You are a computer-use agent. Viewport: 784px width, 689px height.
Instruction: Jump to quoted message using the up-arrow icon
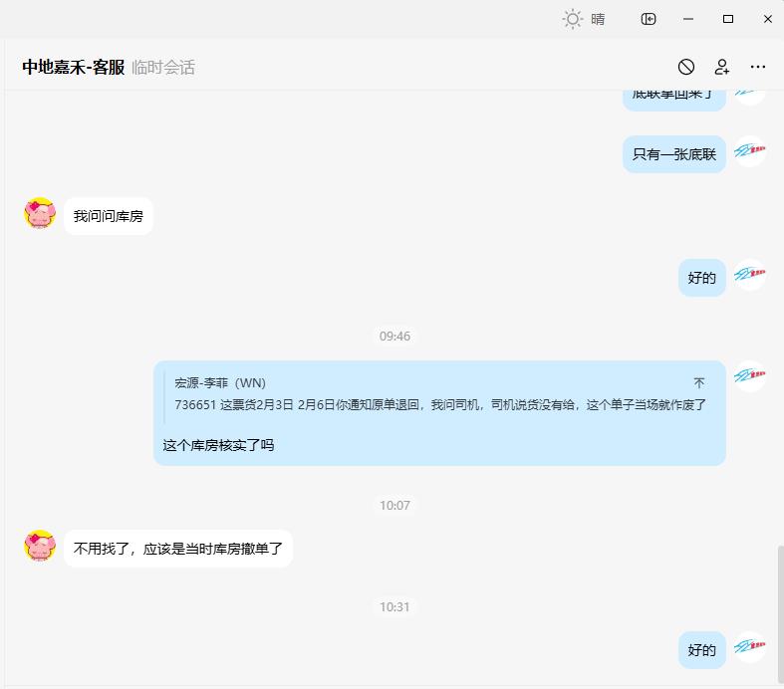click(699, 383)
